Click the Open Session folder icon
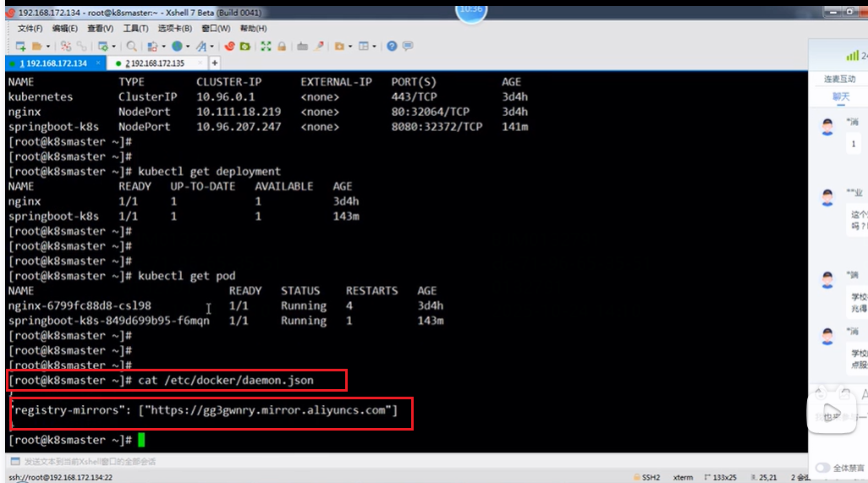868x483 pixels. pos(37,46)
